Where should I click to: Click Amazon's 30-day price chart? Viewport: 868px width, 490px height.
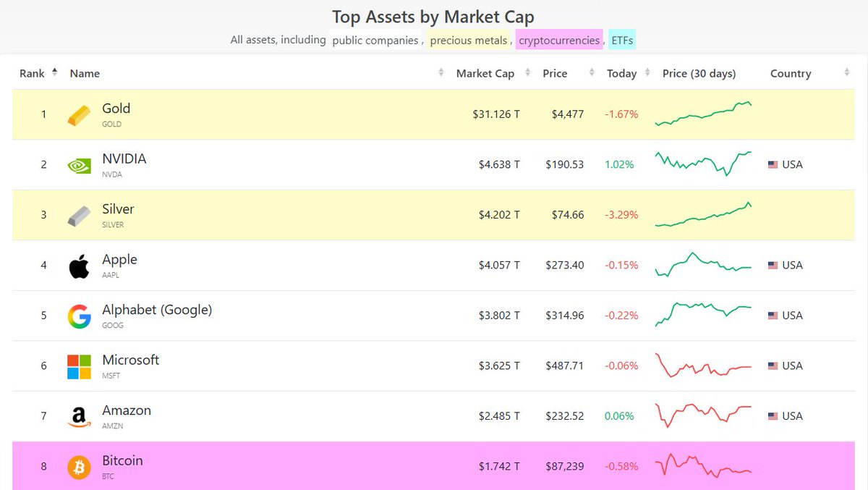coord(704,415)
